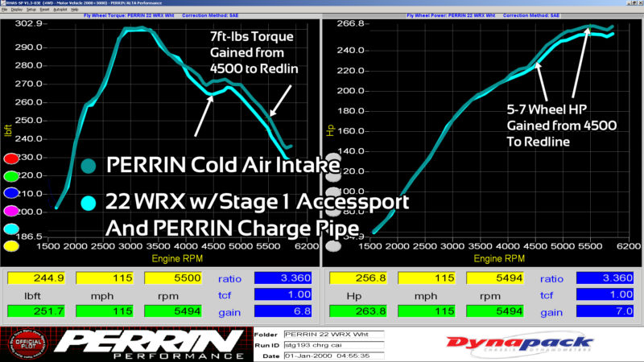Click the application icon in the title bar
The width and height of the screenshot is (644, 362).
3,3
